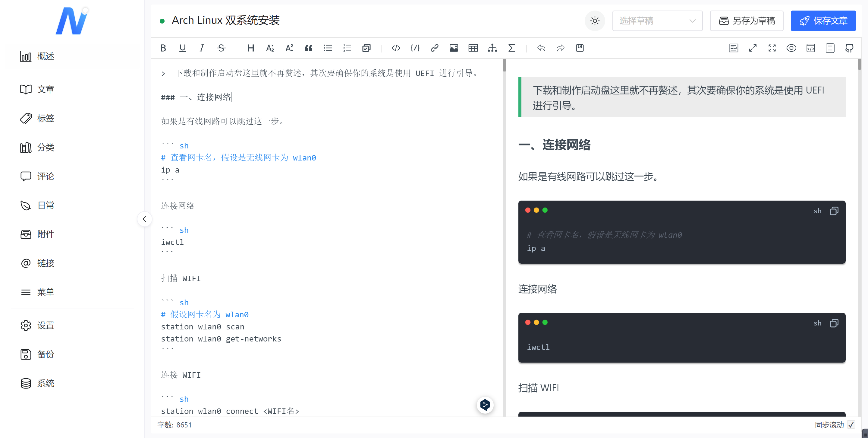Insert a table from the editor toolbar
Image resolution: width=868 pixels, height=438 pixels.
tap(473, 48)
